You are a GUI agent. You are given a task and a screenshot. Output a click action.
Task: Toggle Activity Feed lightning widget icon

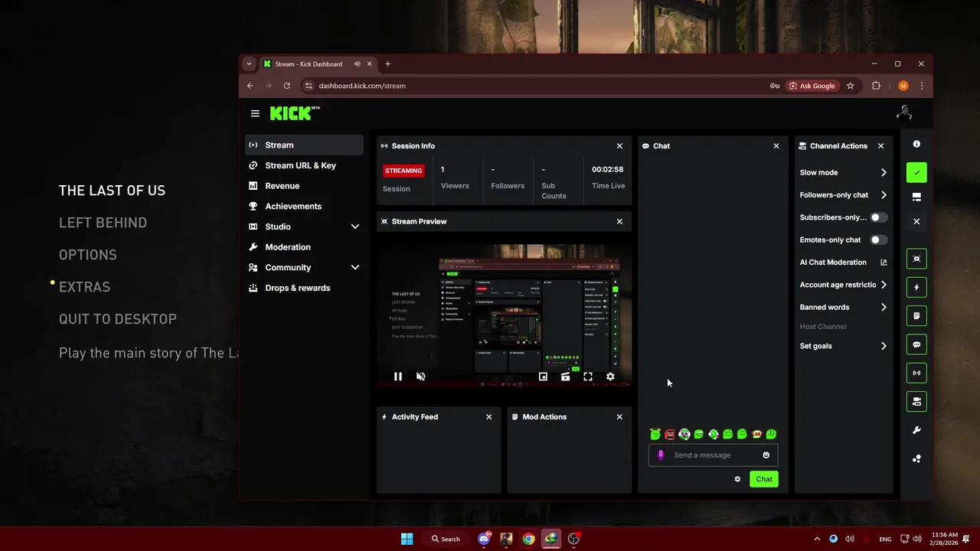pyautogui.click(x=916, y=287)
